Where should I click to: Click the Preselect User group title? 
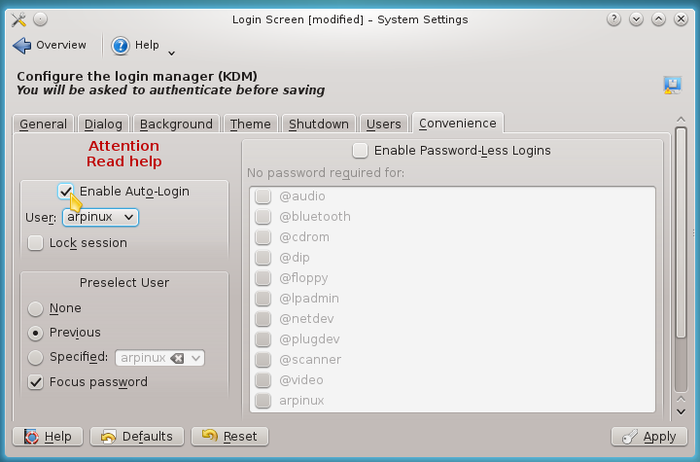(124, 283)
